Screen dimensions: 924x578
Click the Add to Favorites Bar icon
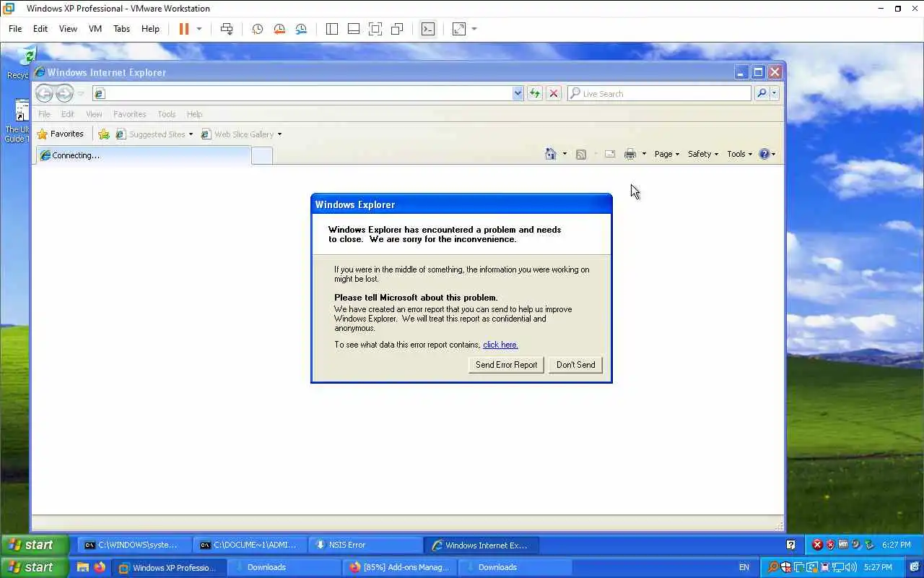[104, 134]
